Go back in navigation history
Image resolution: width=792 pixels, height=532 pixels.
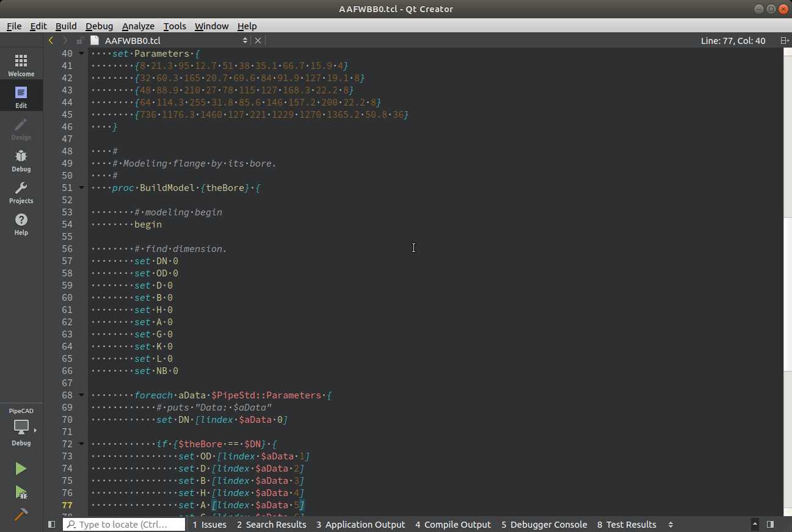click(51, 40)
